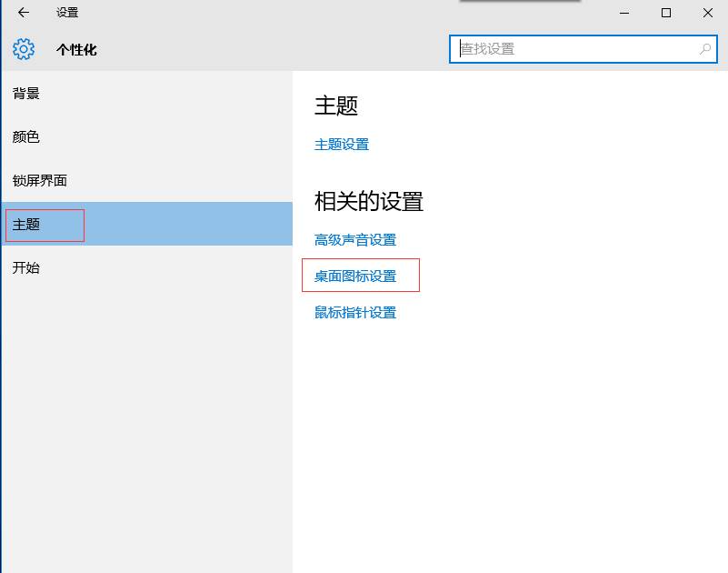Click the 个性化 page title
The width and height of the screenshot is (728, 573).
[76, 49]
